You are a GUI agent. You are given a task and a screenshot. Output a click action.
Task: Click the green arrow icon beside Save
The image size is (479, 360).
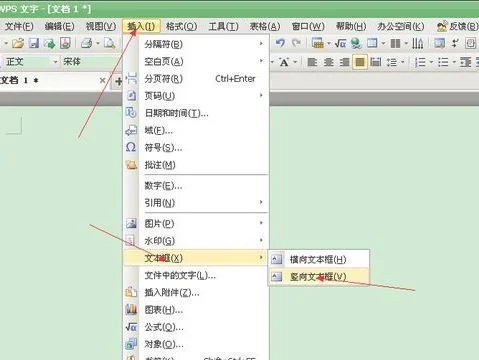50,43
